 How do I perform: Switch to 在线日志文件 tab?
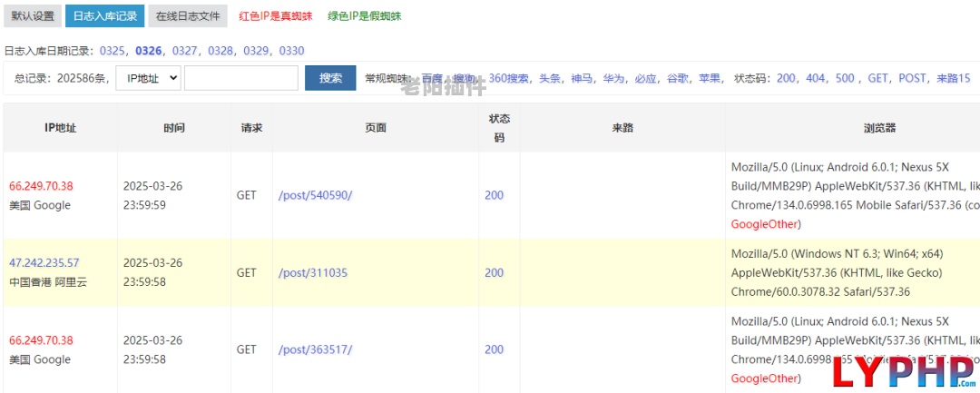pos(188,16)
